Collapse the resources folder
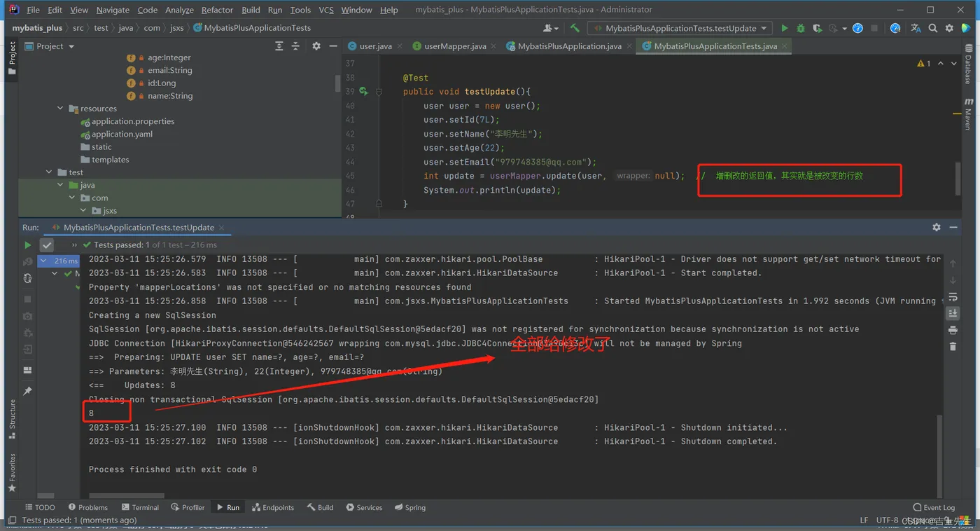Image resolution: width=980 pixels, height=531 pixels. (60, 109)
